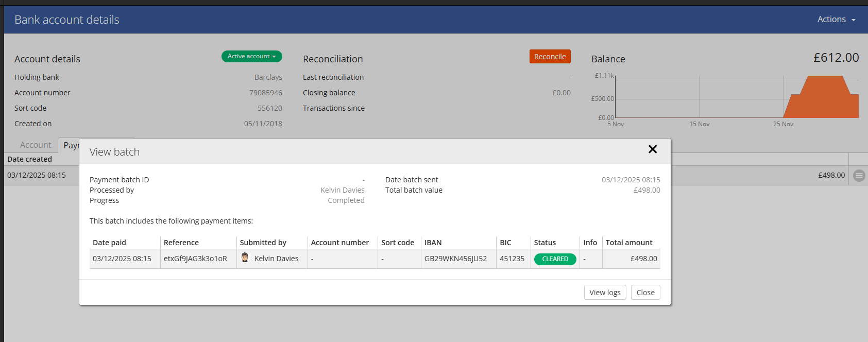Click the Status column header
Viewport: 868px width, 342px height.
pyautogui.click(x=544, y=243)
